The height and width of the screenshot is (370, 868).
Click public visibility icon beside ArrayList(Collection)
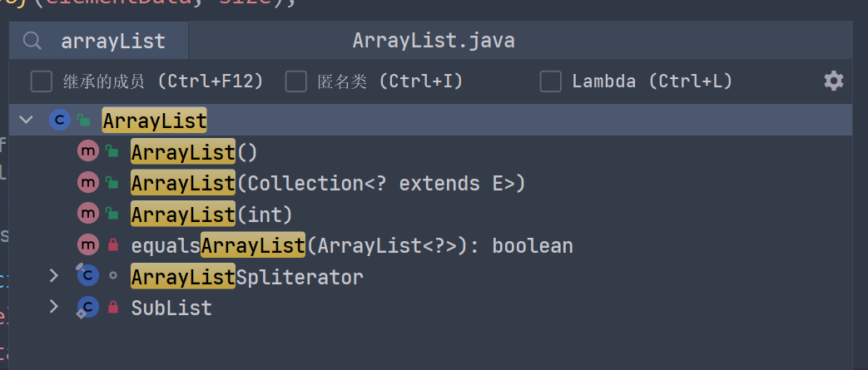(x=112, y=183)
